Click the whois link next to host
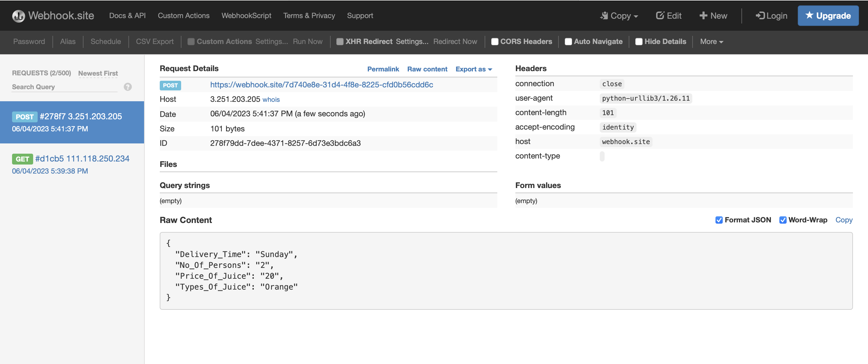 [271, 100]
